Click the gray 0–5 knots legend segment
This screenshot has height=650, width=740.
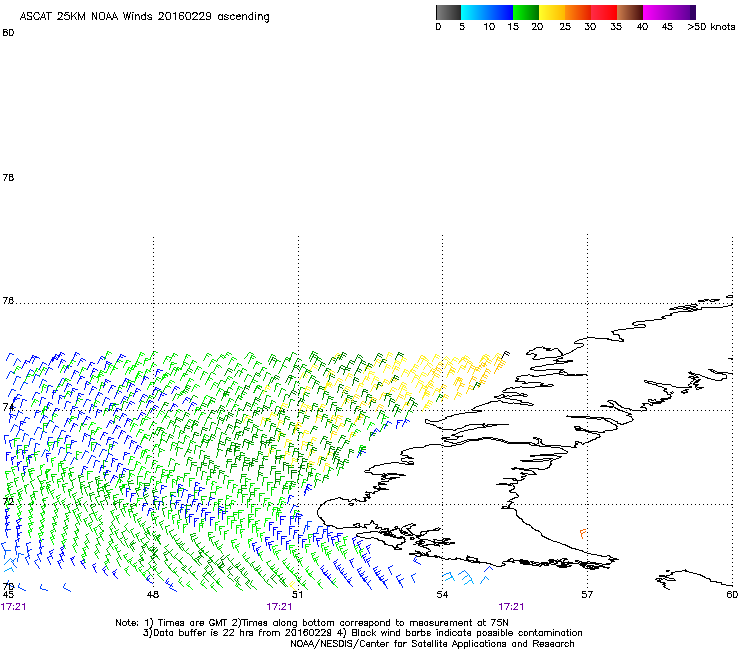(x=448, y=12)
